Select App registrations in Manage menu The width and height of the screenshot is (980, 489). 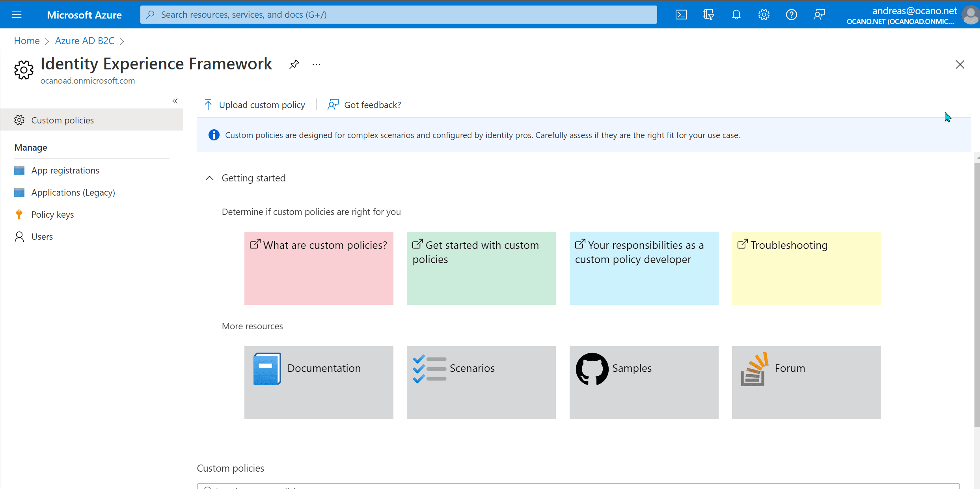click(x=65, y=170)
